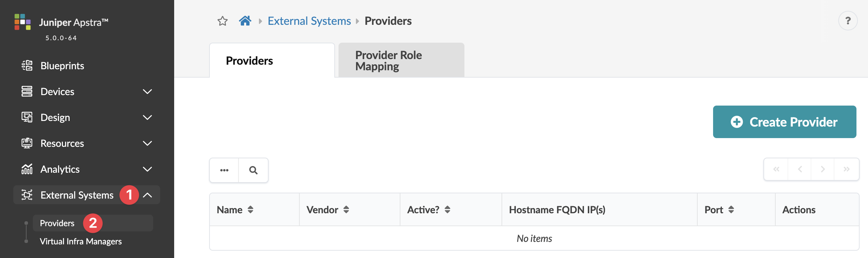The height and width of the screenshot is (258, 868).
Task: Expand the Design menu chevron
Action: pos(148,117)
